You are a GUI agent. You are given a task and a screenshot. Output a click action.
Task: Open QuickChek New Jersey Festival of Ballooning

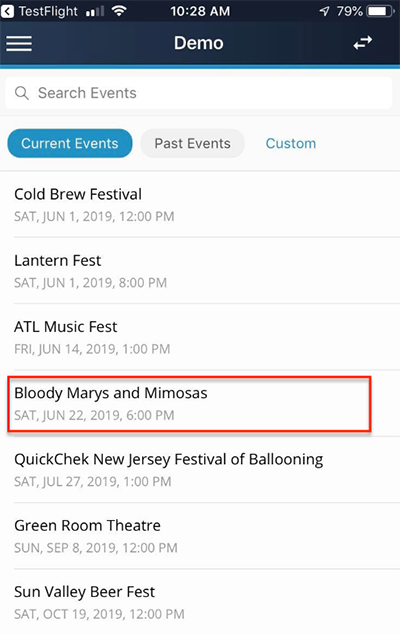click(x=200, y=470)
